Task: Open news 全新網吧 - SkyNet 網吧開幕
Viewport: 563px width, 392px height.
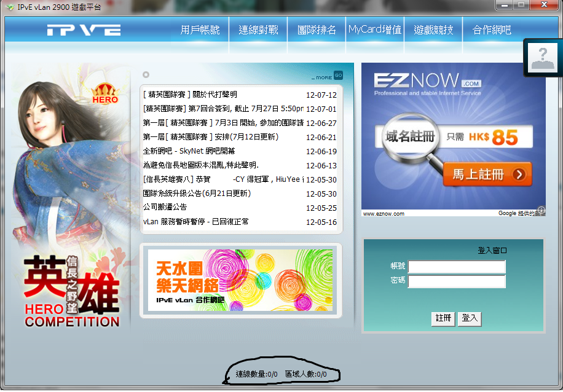Action: pos(189,151)
